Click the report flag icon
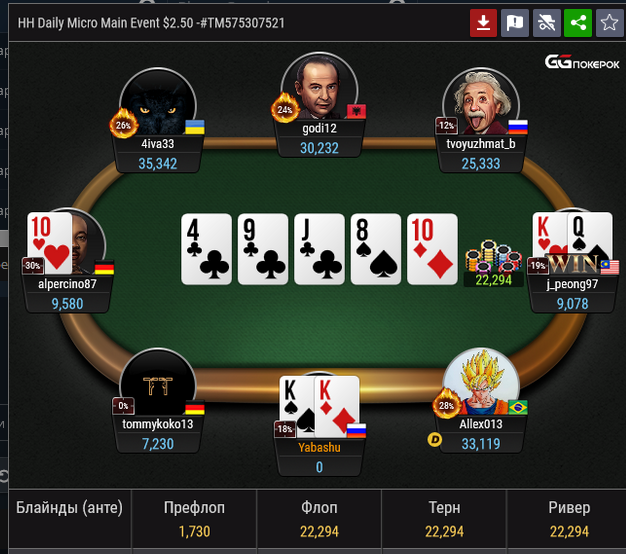 pyautogui.click(x=515, y=23)
